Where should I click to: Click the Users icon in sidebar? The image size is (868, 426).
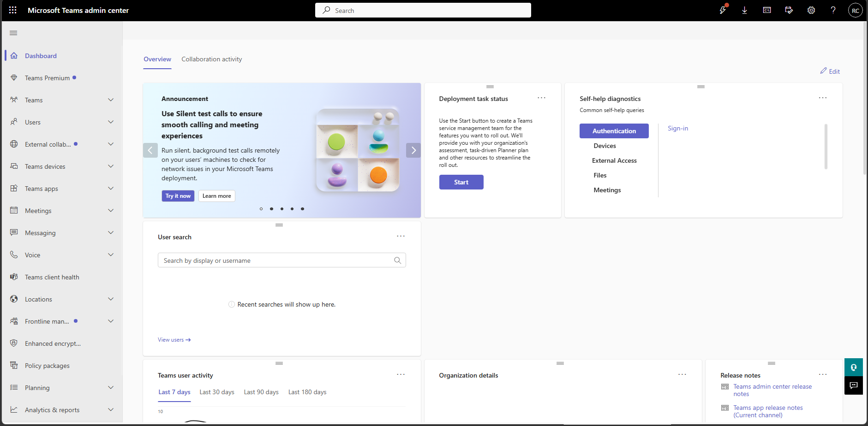14,122
